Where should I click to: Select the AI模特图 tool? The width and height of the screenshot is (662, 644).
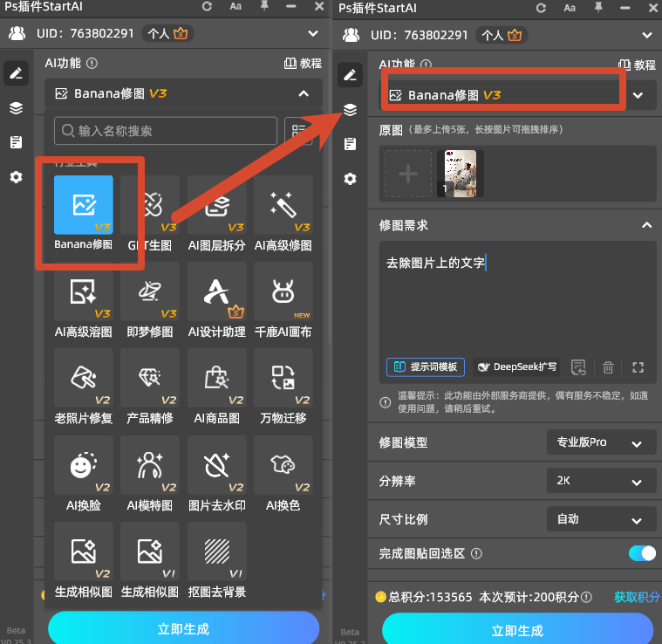tap(150, 465)
